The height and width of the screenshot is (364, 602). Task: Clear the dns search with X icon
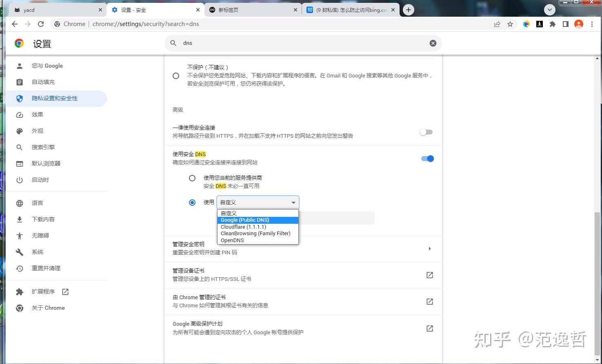point(433,43)
